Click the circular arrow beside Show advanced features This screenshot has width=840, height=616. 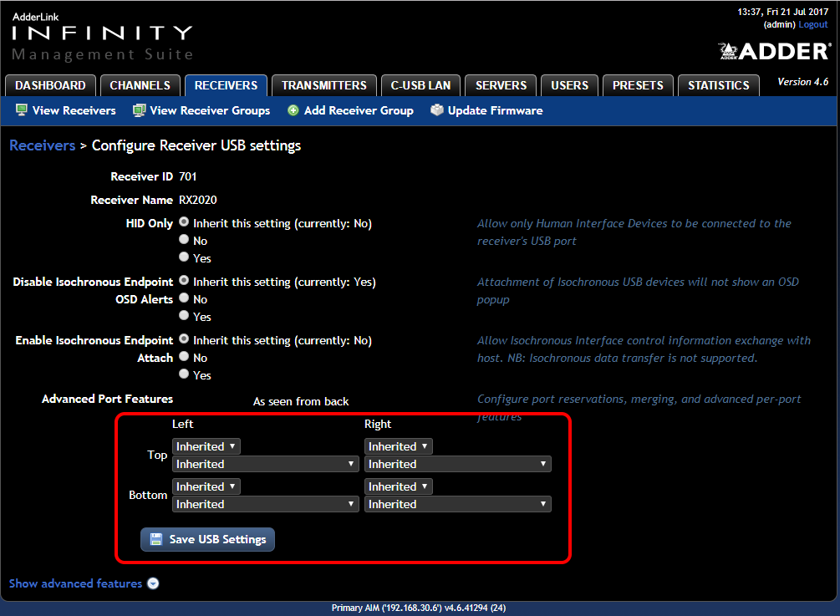[x=153, y=583]
